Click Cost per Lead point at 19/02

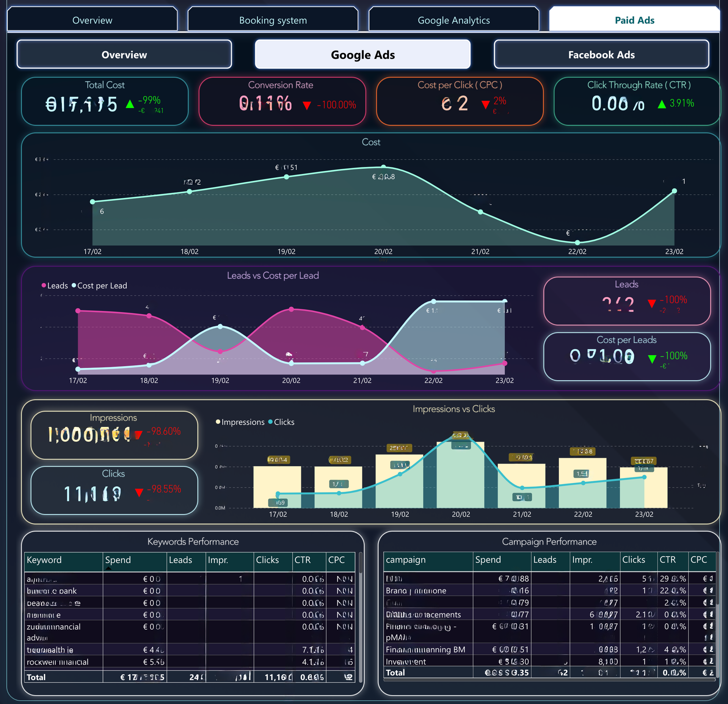tap(220, 326)
